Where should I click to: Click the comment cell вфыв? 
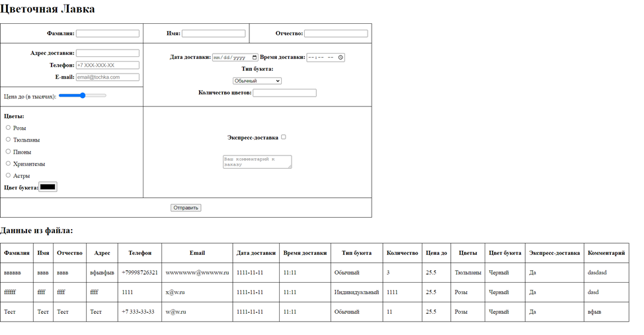tap(606, 312)
